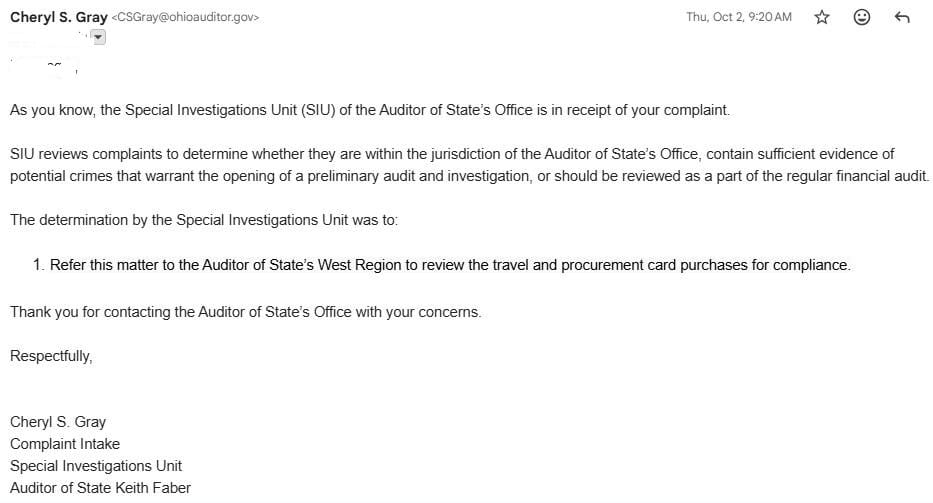The height and width of the screenshot is (503, 933).
Task: Open the emoji reaction picker
Action: [862, 17]
